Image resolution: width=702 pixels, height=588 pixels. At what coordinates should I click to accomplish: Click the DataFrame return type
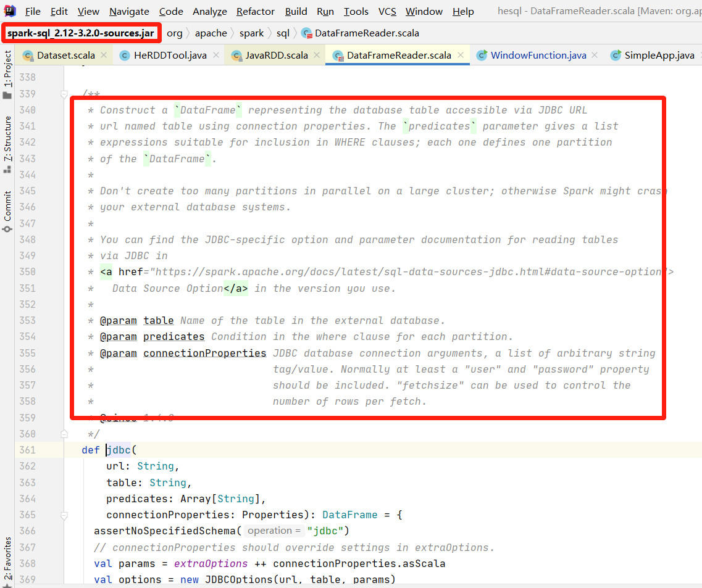click(349, 515)
